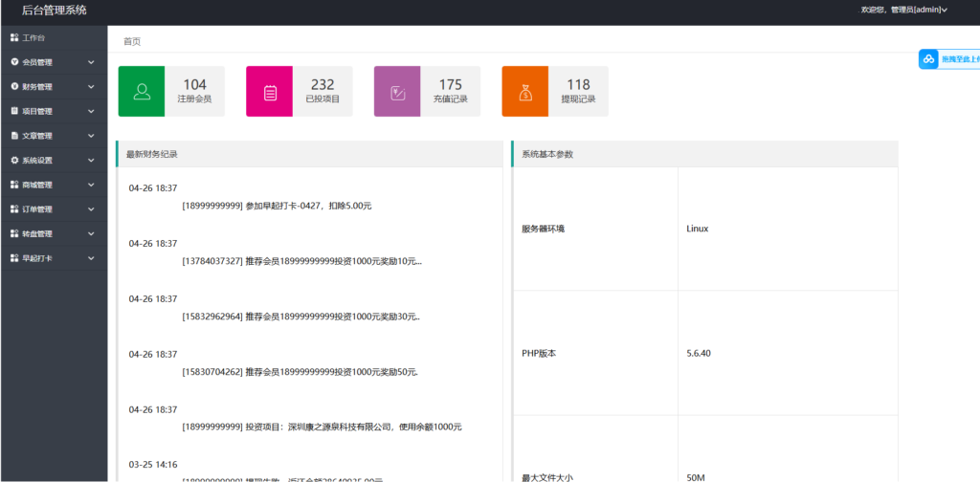This screenshot has width=980, height=482.
Task: Click the blue cloud upload widget icon
Action: click(928, 59)
